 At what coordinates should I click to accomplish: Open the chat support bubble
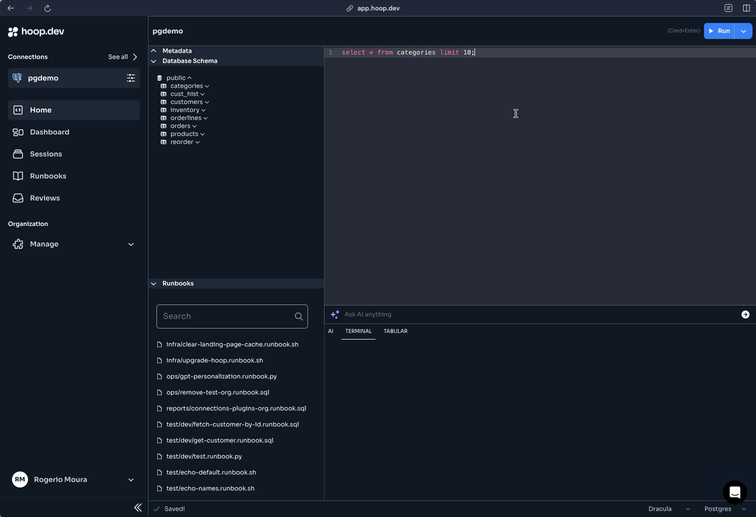tap(735, 492)
